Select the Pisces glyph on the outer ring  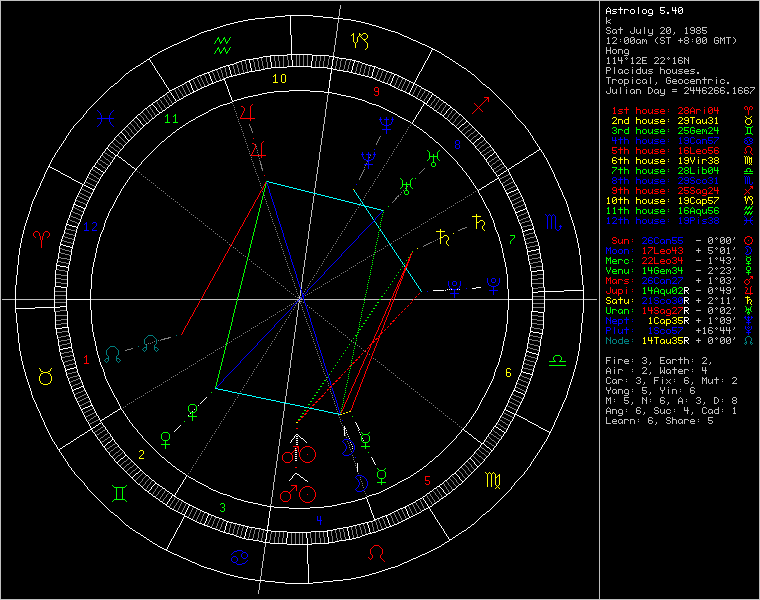click(104, 117)
